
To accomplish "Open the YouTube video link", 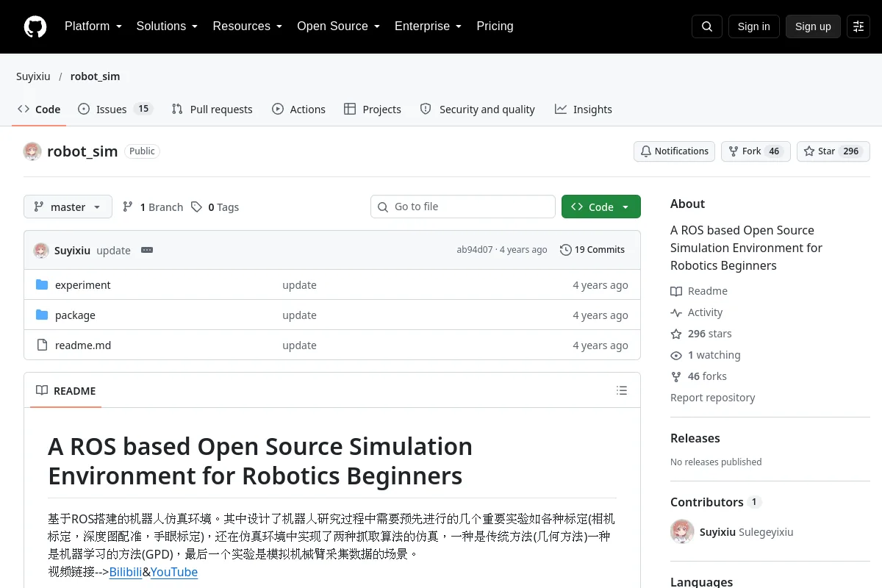I will [174, 572].
